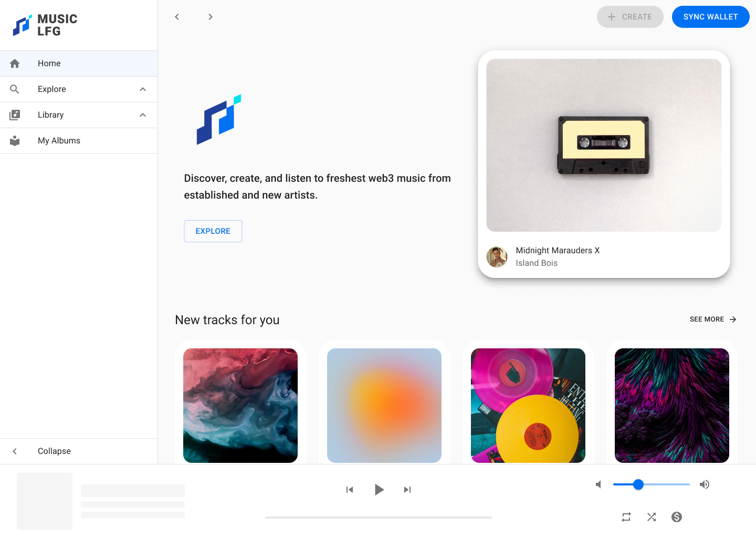Open Library in the sidebar
This screenshot has height=538, width=756.
point(79,115)
